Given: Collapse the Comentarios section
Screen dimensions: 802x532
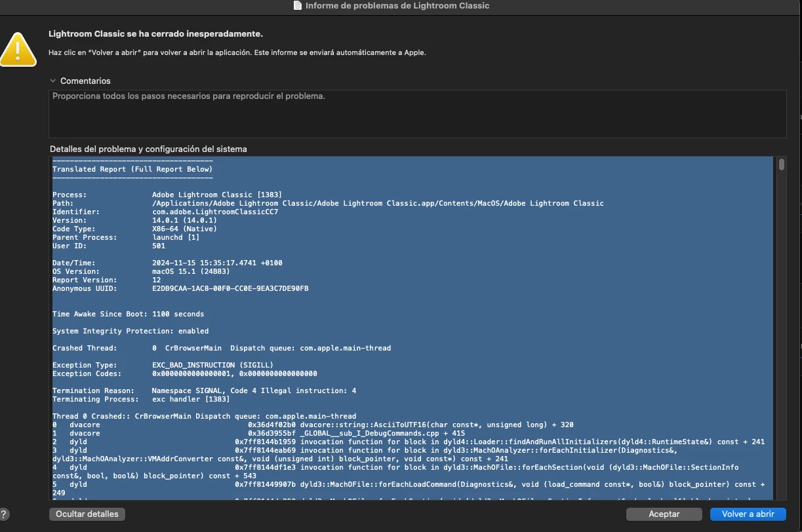Looking at the screenshot, I should click(x=53, y=81).
